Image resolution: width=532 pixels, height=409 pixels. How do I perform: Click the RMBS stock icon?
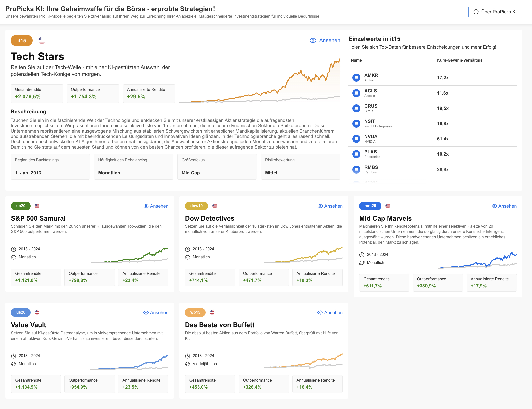pos(356,170)
